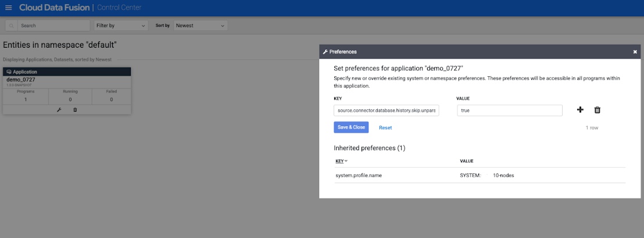Click the trash icon on demo_0727 card
Screen dimensions: 644x238
point(74,109)
